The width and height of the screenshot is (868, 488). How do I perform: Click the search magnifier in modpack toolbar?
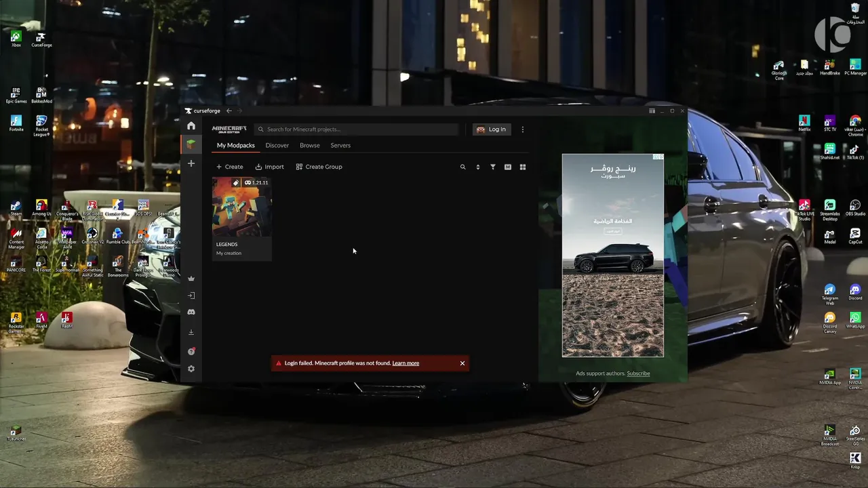[463, 167]
